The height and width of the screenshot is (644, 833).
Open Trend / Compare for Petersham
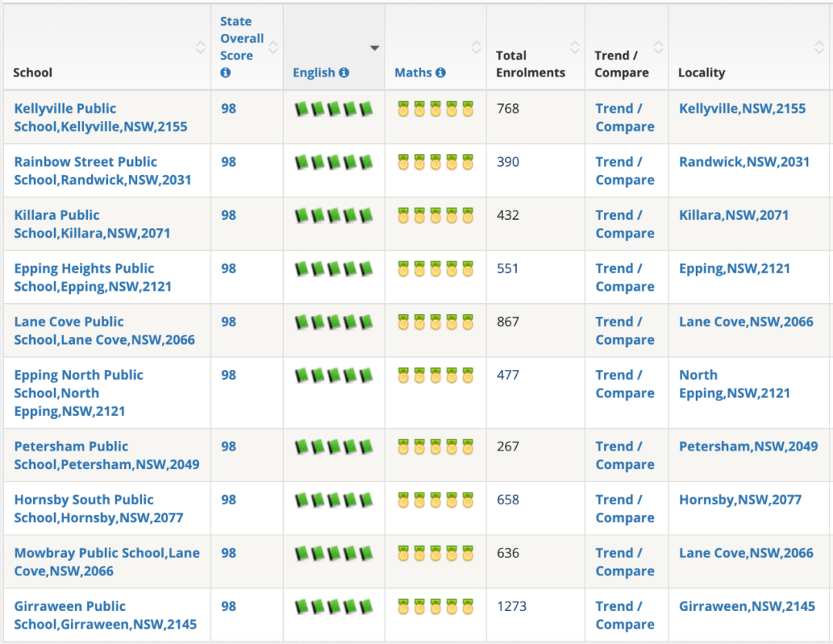tap(625, 455)
